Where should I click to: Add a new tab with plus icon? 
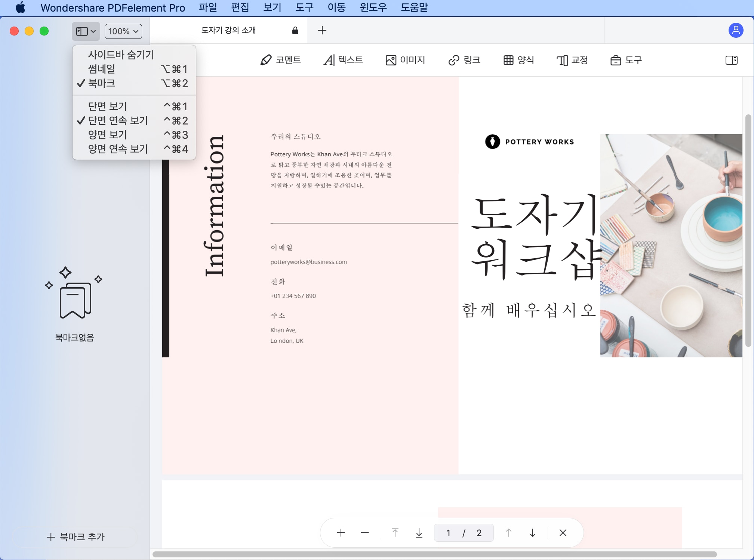(x=322, y=30)
